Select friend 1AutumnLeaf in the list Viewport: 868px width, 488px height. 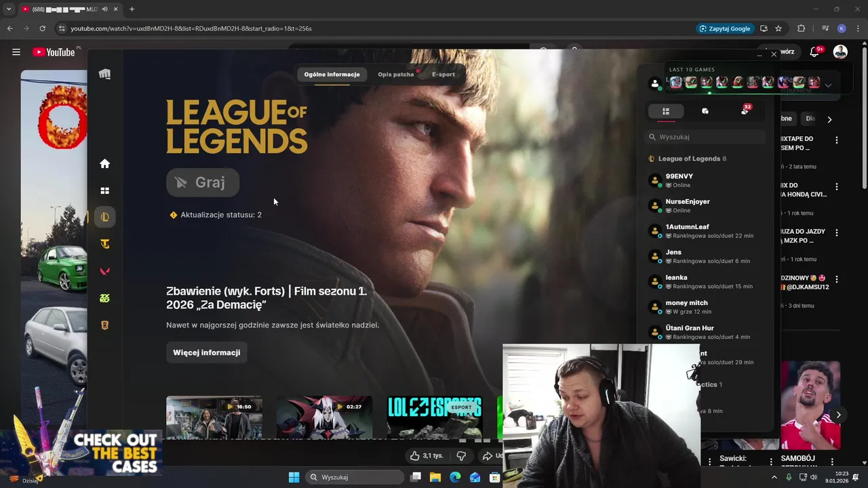[x=705, y=231]
